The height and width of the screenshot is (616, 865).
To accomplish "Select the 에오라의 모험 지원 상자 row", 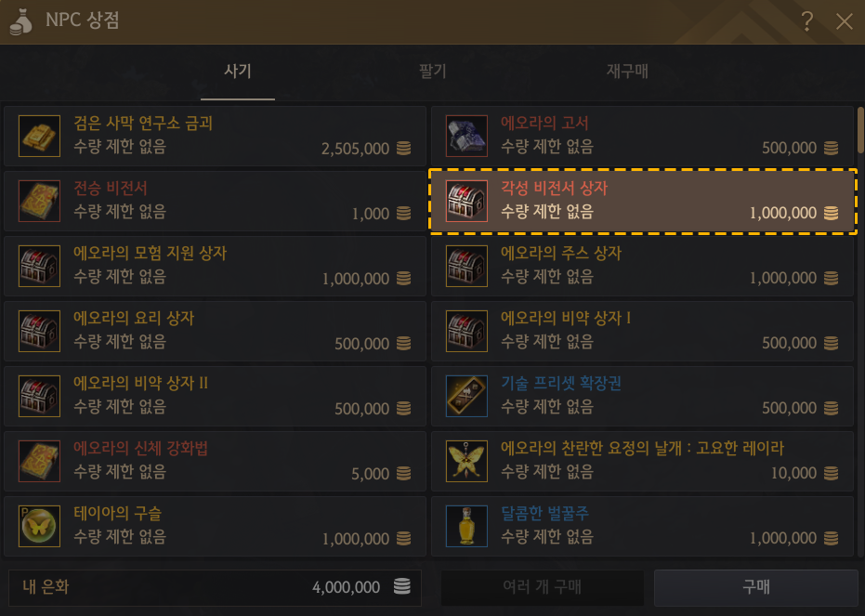I will click(216, 267).
